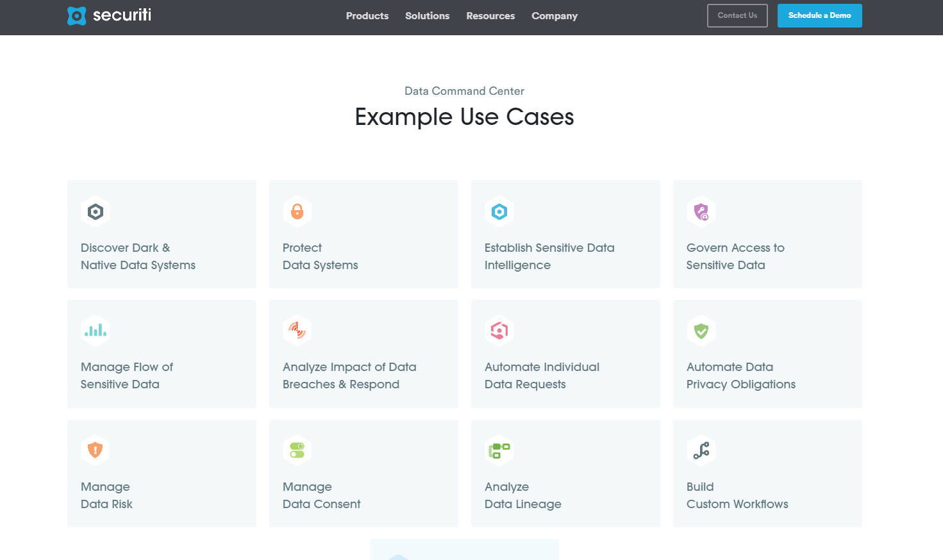The width and height of the screenshot is (943, 560).
Task: Open Establish Sensitive Data Intelligence hexagon icon
Action: click(x=499, y=211)
